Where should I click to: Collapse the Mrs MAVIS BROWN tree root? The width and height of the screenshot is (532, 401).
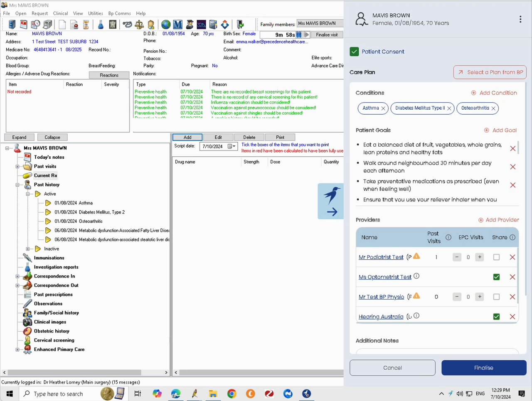(x=7, y=148)
